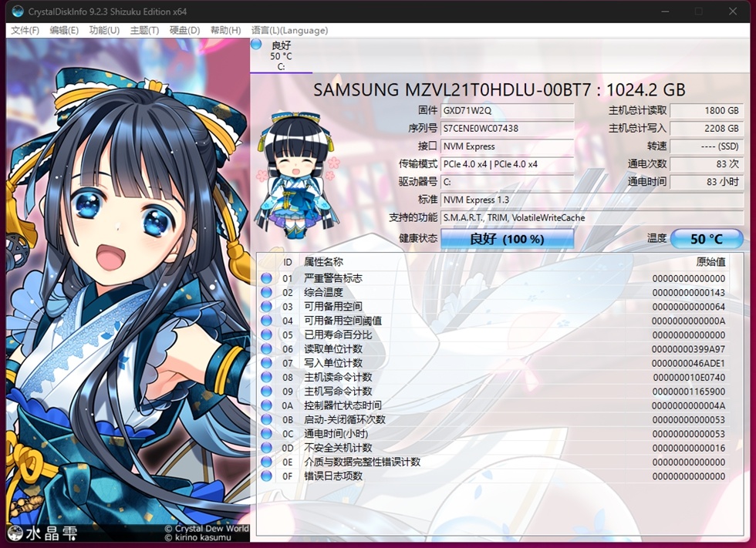Click the 良好 (100 %) health status button

508,239
